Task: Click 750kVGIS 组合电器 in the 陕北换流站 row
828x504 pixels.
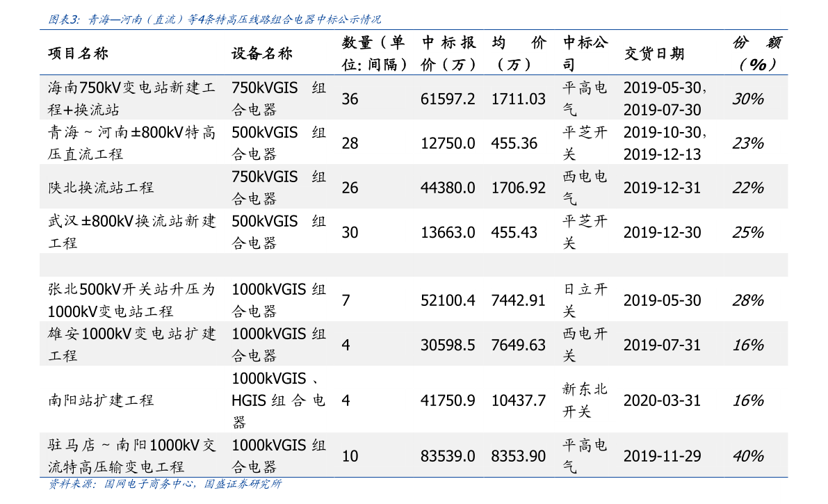Action: pyautogui.click(x=279, y=188)
